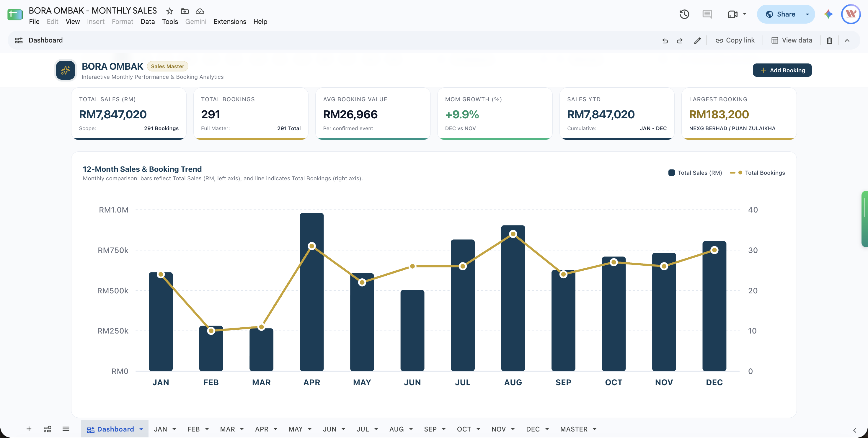This screenshot has height=438, width=868.
Task: Click the Sheets app logo
Action: coord(15,14)
